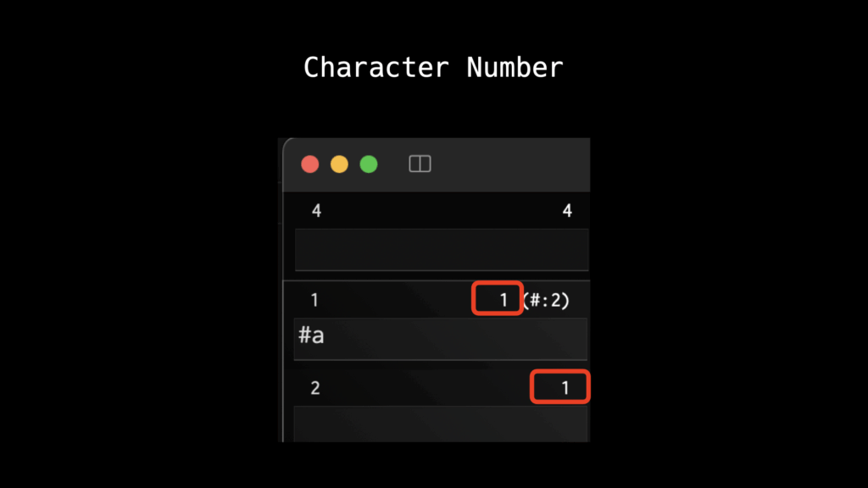This screenshot has height=488, width=868.
Task: Click the green zoom window button
Action: (x=368, y=164)
